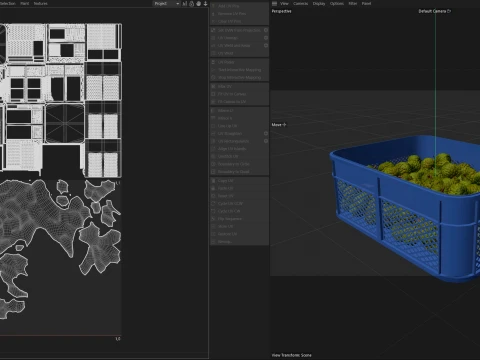Open the viewport Filter menu

(x=353, y=3)
